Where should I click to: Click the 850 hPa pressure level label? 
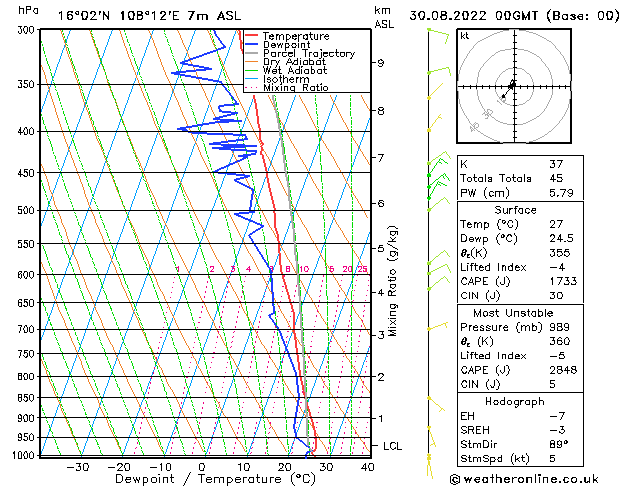click(26, 398)
